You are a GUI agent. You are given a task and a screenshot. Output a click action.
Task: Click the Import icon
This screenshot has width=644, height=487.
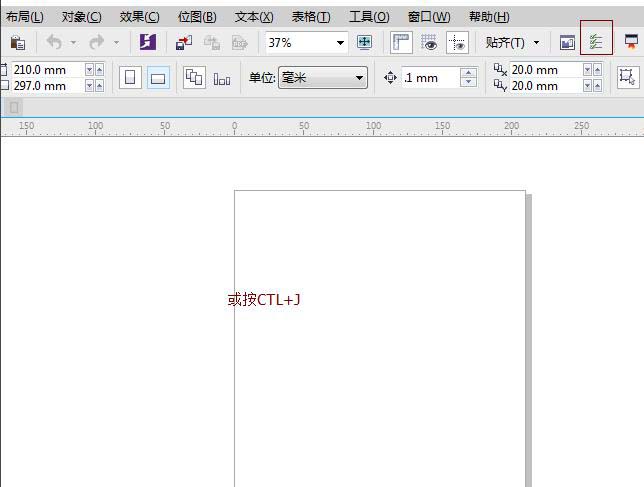point(184,43)
